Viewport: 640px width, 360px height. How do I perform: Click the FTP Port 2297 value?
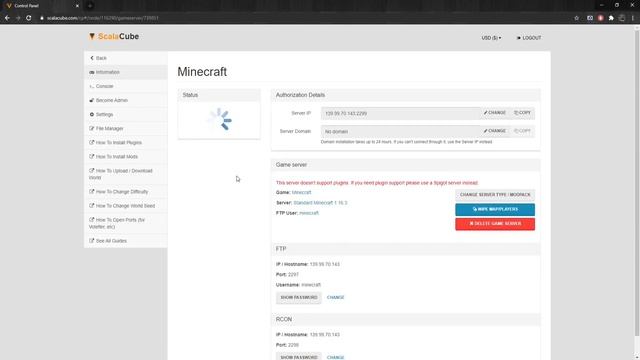[x=293, y=275]
